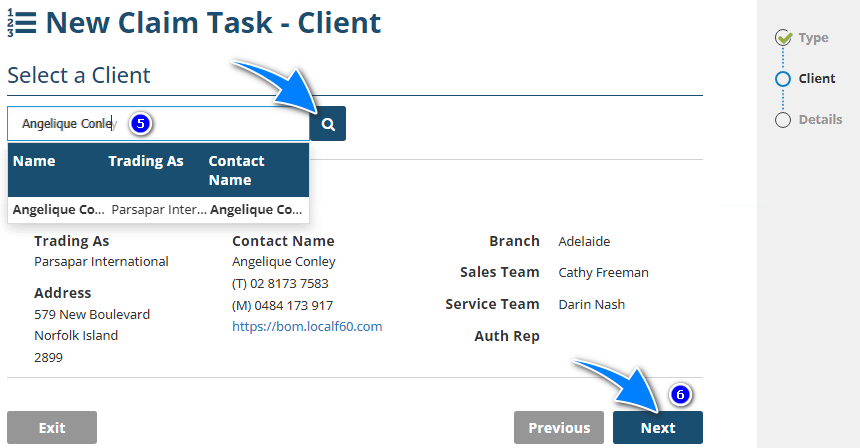Click the Client step circle indicator

click(783, 79)
